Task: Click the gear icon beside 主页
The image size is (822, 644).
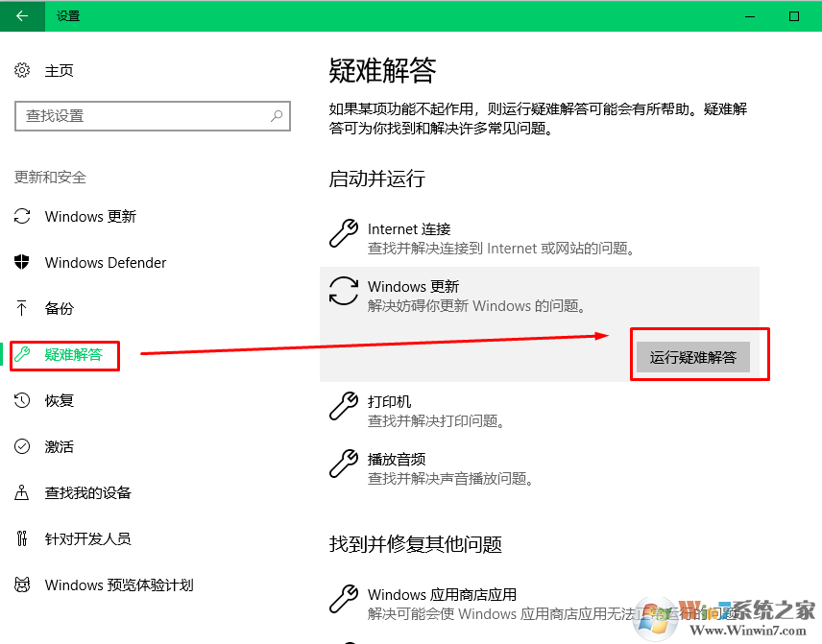Action: pos(22,70)
